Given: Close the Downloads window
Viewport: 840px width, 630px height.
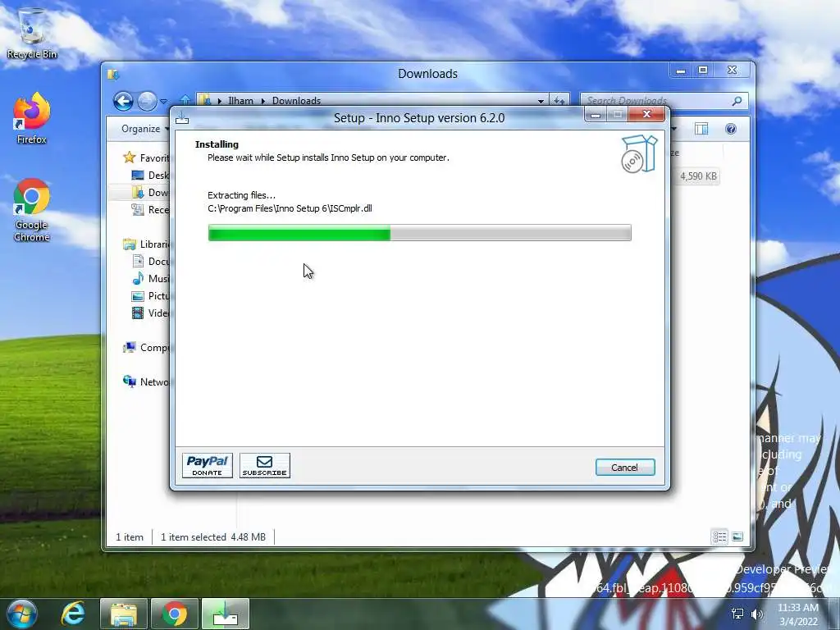Looking at the screenshot, I should (x=732, y=71).
